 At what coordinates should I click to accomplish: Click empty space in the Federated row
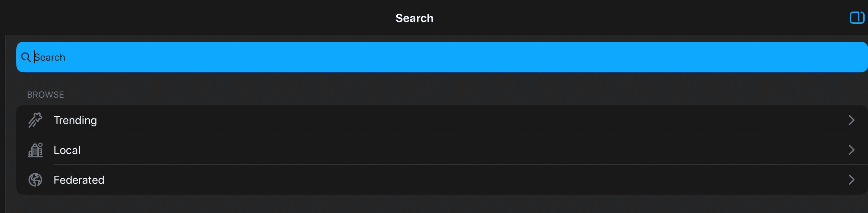441,180
